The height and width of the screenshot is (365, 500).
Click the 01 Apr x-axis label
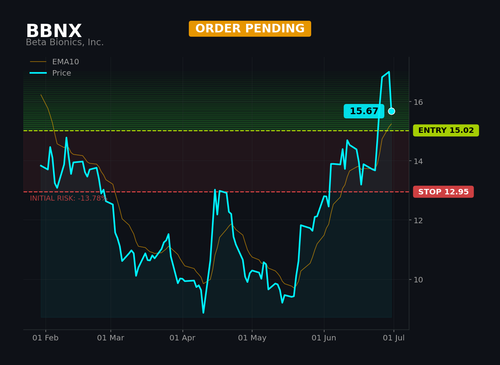(x=182, y=338)
